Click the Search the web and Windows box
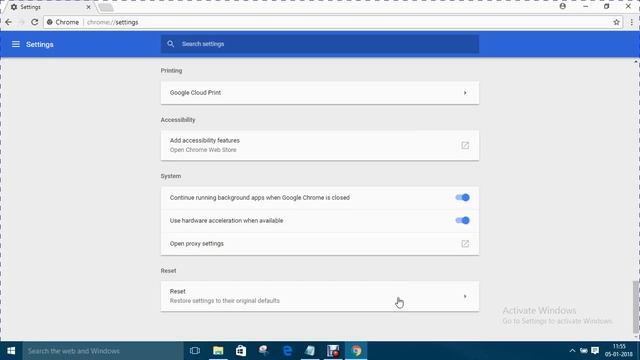Viewport: 640px width, 360px height. coord(103,351)
